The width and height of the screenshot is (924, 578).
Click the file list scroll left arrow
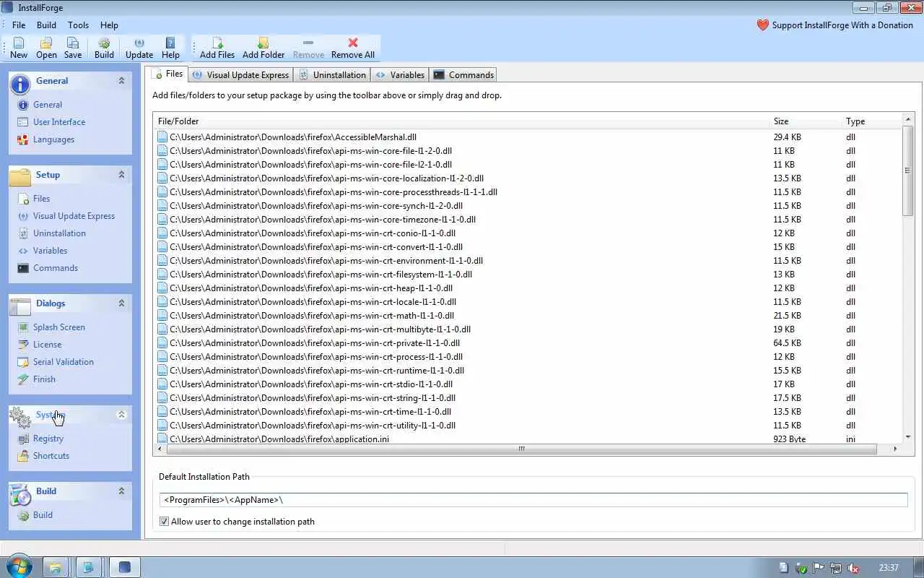[160, 449]
